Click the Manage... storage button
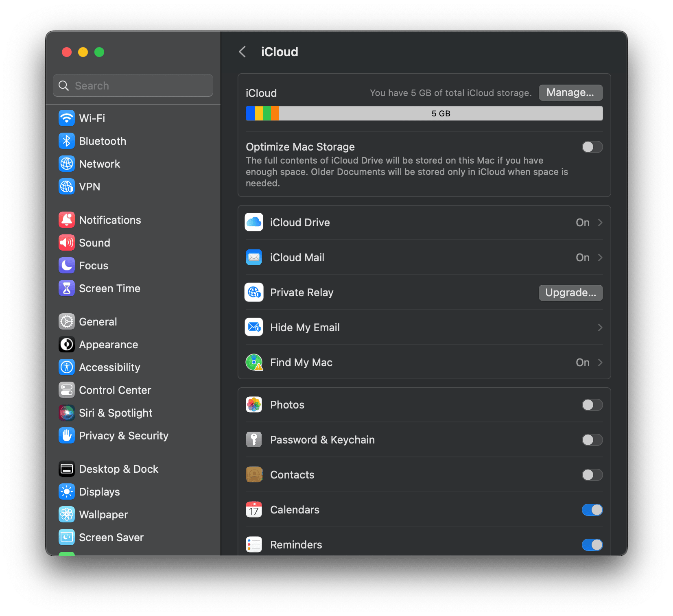 coord(570,93)
